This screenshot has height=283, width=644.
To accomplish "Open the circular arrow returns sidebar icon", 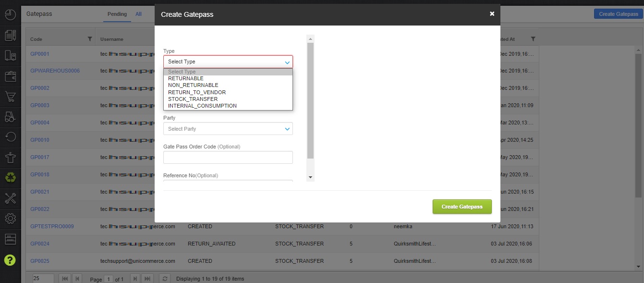I will pos(11,137).
